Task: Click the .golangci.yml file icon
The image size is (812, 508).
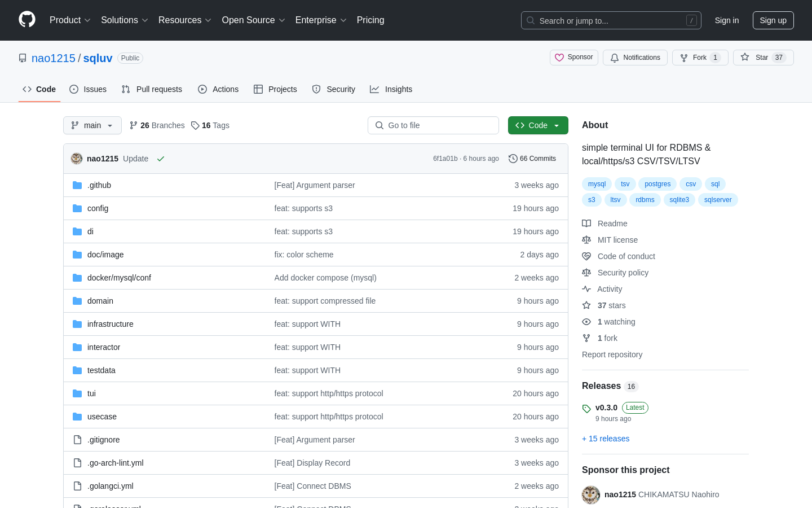Action: (x=77, y=486)
